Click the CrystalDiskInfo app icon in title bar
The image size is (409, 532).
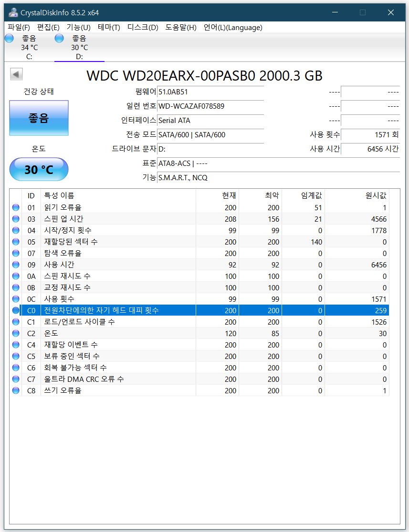[x=13, y=12]
